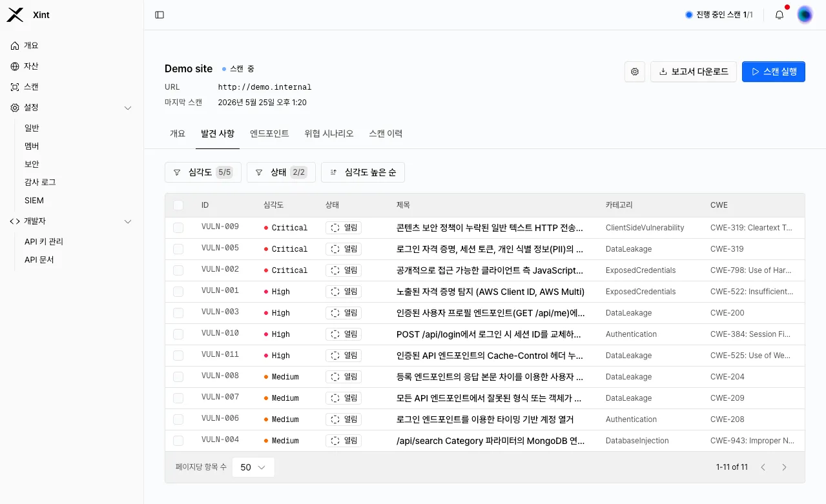Viewport: 826px width, 504px height.
Task: Go to next page arrow
Action: point(784,467)
